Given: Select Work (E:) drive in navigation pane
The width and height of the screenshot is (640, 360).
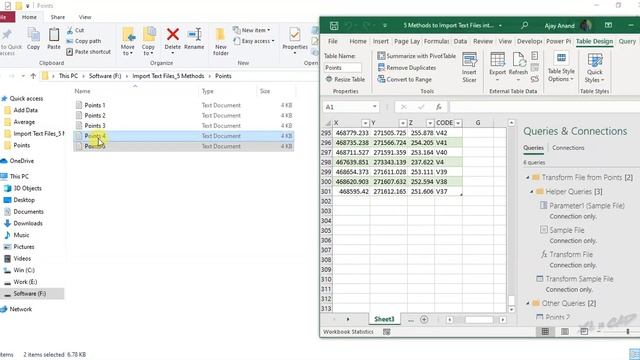Looking at the screenshot, I should pos(25,282).
